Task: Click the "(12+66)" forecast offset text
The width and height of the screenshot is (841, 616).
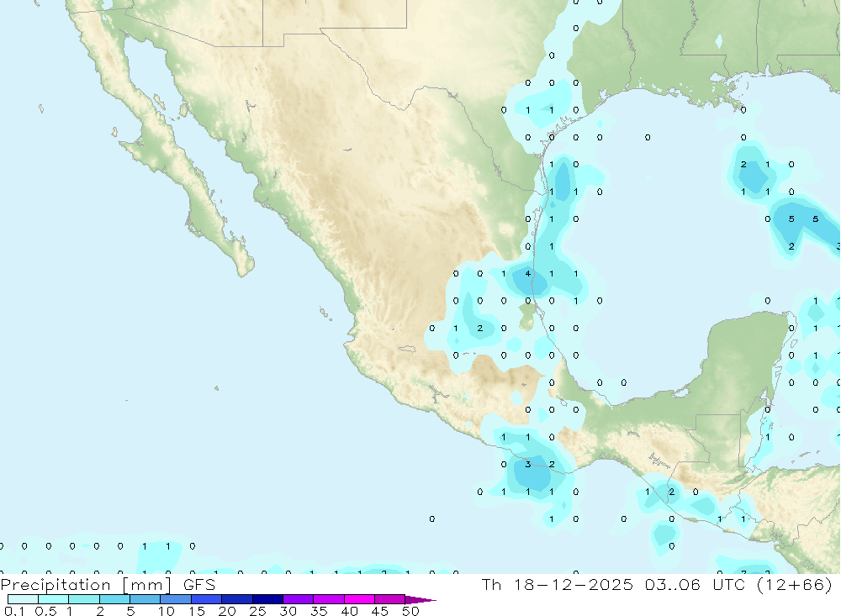Action: click(795, 584)
